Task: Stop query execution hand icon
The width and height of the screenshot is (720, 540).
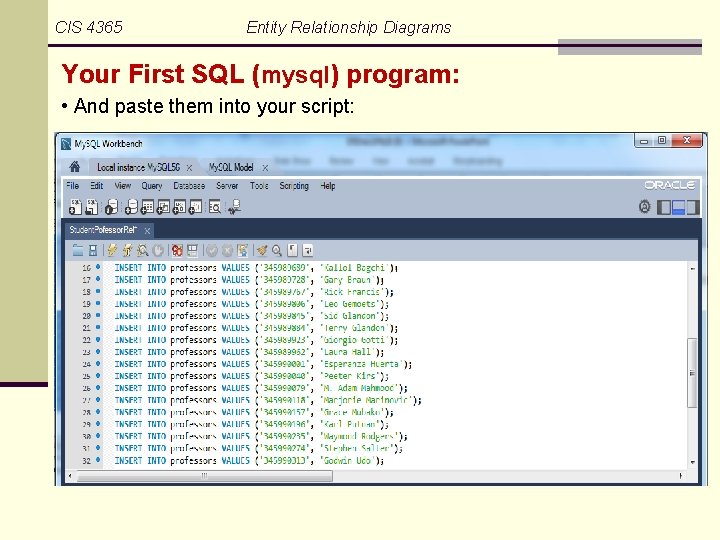Action: tap(158, 250)
